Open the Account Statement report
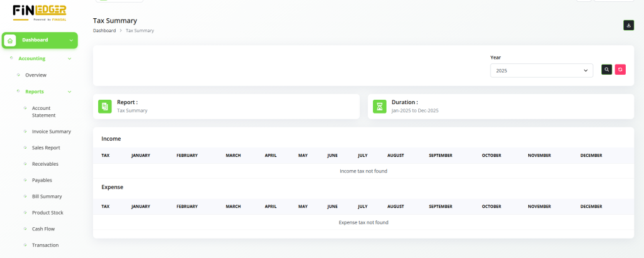This screenshot has width=644, height=258. click(x=43, y=112)
